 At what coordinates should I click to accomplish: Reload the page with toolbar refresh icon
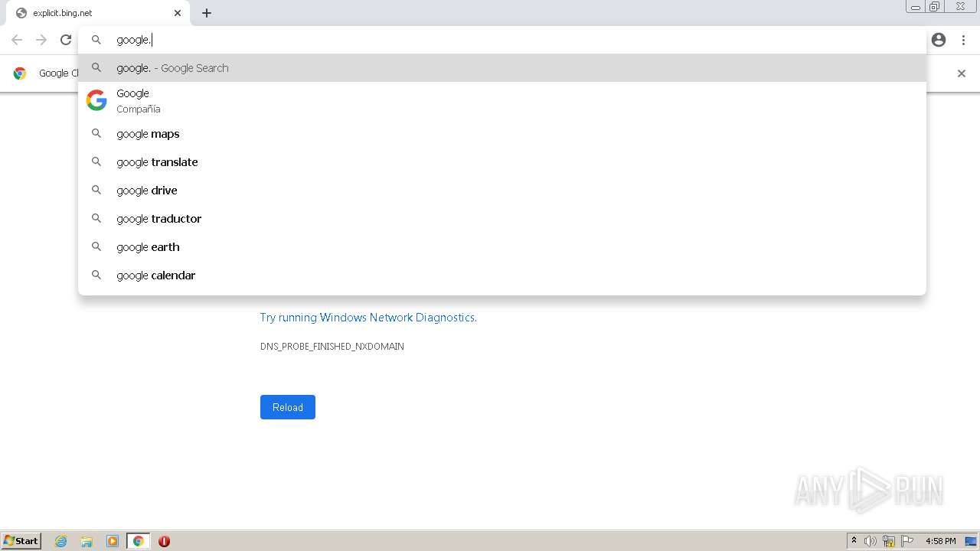[x=66, y=40]
